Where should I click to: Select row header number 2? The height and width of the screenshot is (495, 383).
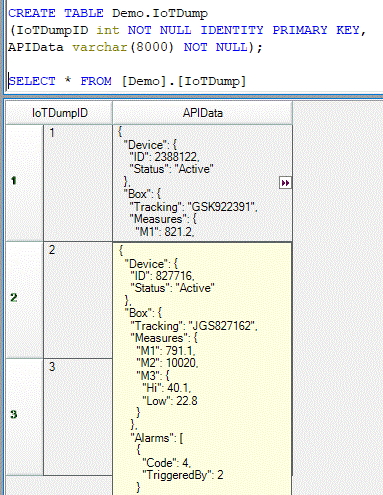click(x=24, y=300)
